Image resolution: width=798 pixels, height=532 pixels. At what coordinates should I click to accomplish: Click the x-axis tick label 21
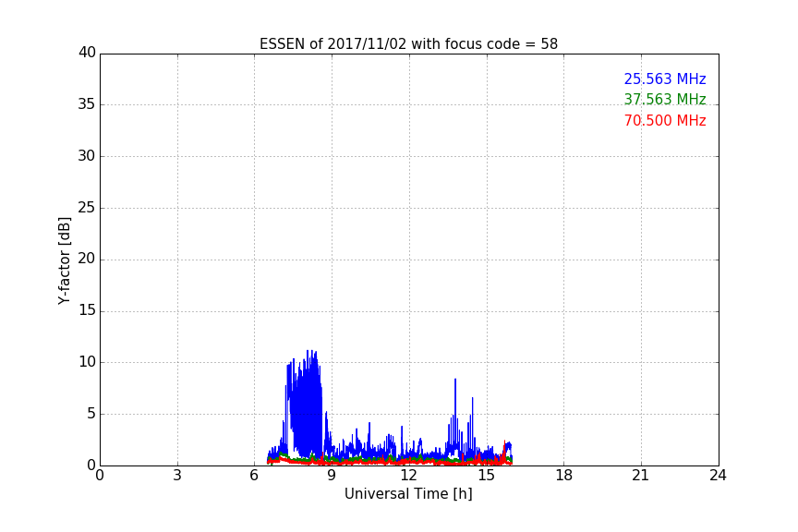coord(641,476)
